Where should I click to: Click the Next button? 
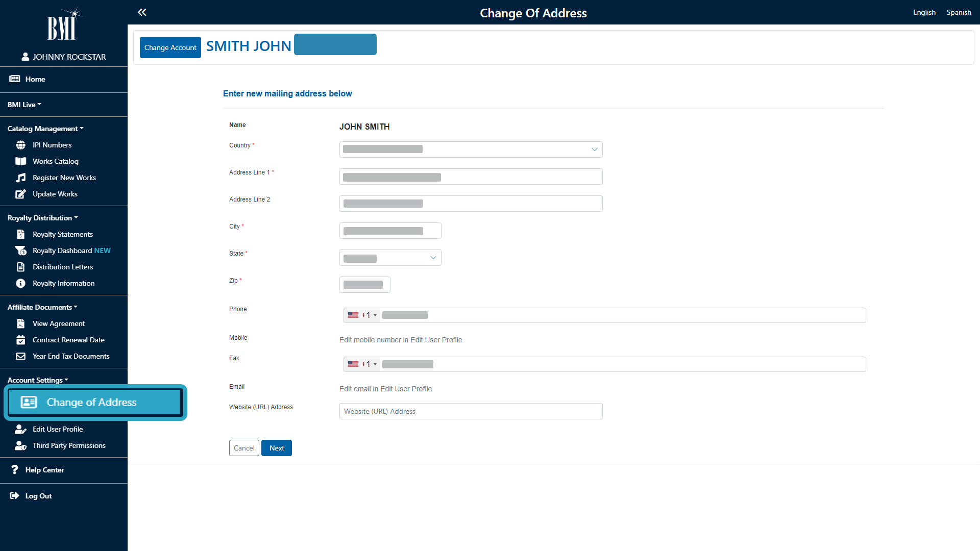coord(276,448)
